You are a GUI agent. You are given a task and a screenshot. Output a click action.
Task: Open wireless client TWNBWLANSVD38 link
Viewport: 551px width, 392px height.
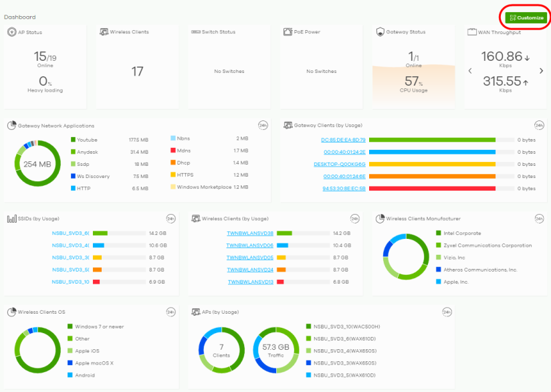tap(250, 233)
